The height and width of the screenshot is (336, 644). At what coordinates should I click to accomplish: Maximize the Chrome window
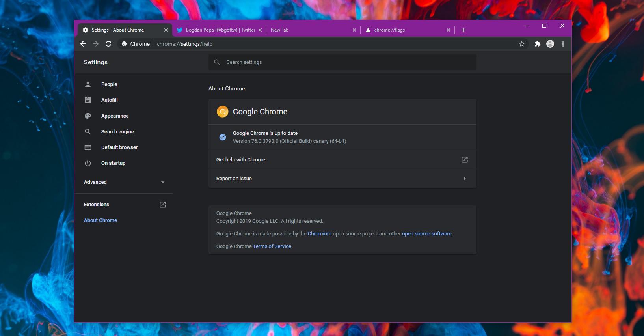pos(544,26)
